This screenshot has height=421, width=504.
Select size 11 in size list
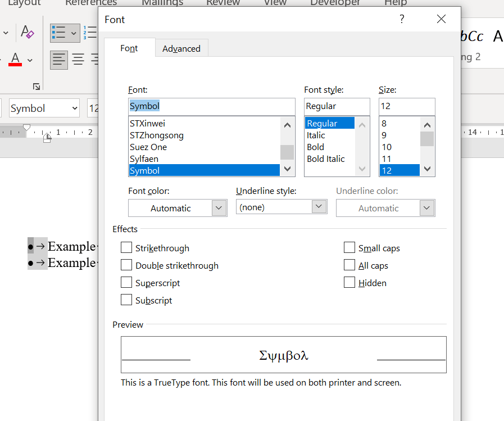399,159
